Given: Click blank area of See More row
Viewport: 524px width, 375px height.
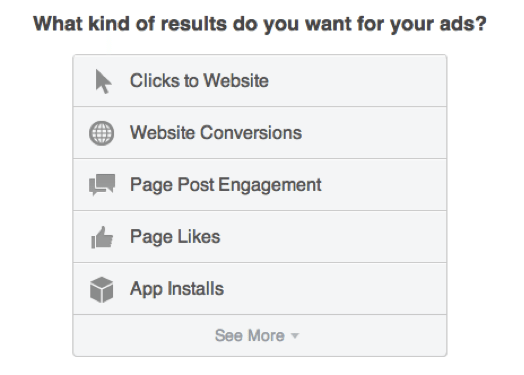Looking at the screenshot, I should (371, 335).
